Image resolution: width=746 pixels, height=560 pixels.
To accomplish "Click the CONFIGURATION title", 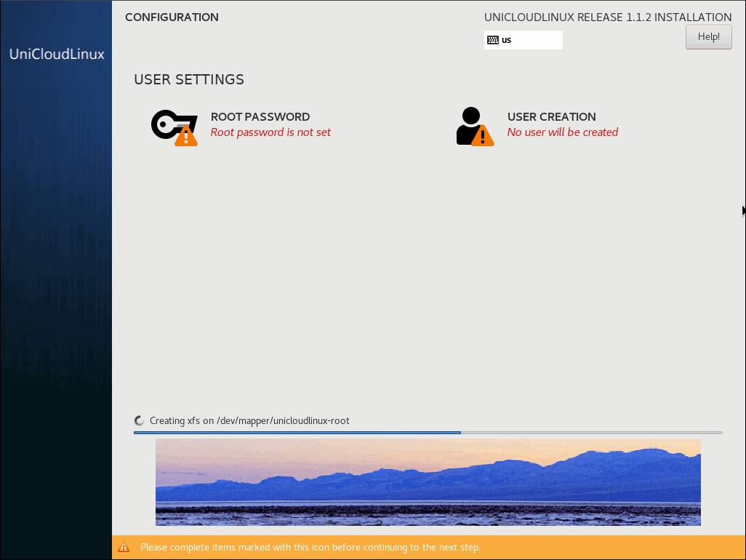I will click(x=172, y=17).
